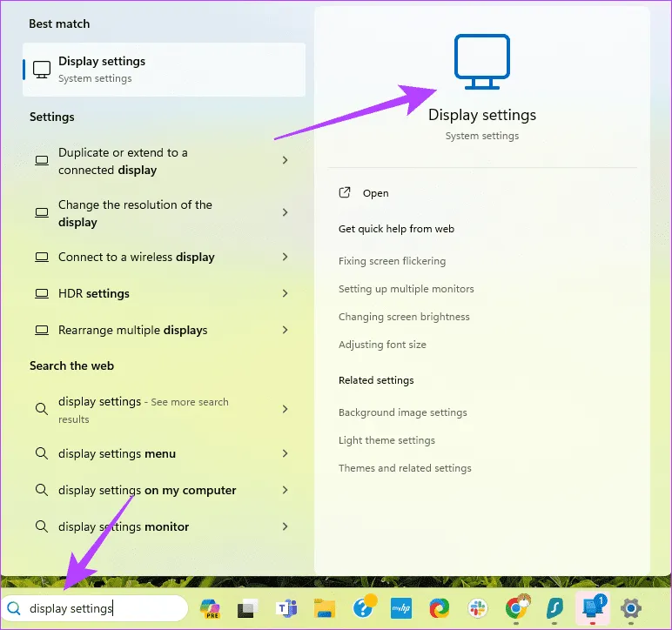Click the large Display settings monitor icon
The width and height of the screenshot is (672, 630).
point(481,63)
